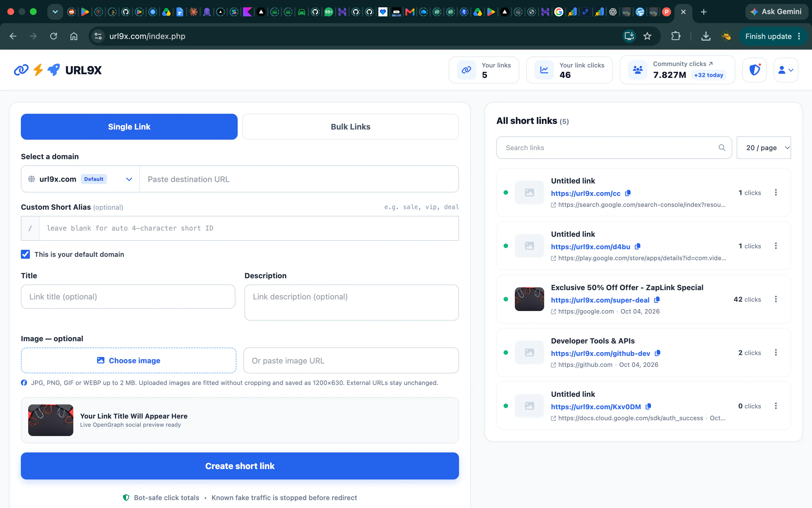The image size is (812, 508).
Task: Click the custom short alias field
Action: (249, 228)
